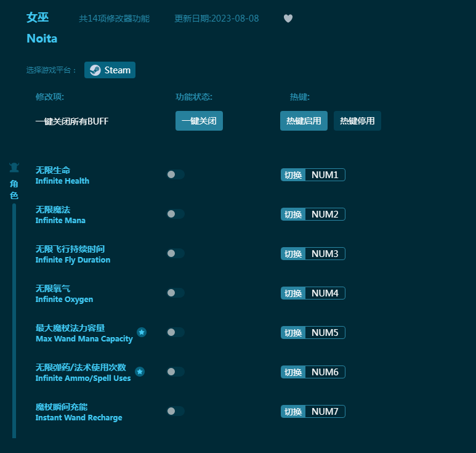The height and width of the screenshot is (453, 476).
Task: Click the 热键启用 hotkey enable button
Action: (304, 121)
